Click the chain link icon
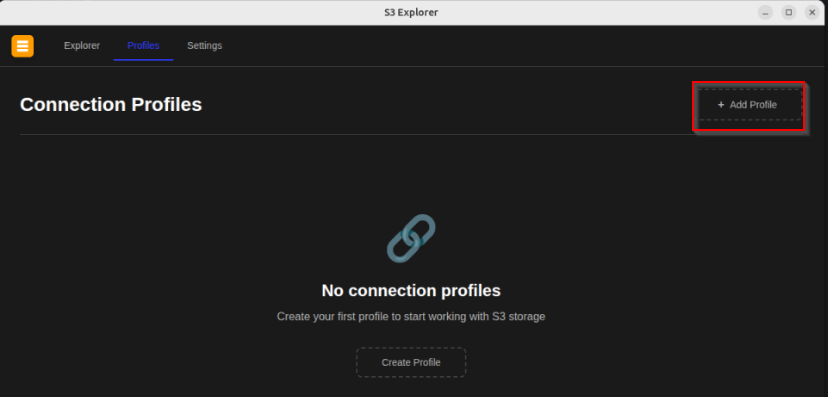 click(x=411, y=238)
